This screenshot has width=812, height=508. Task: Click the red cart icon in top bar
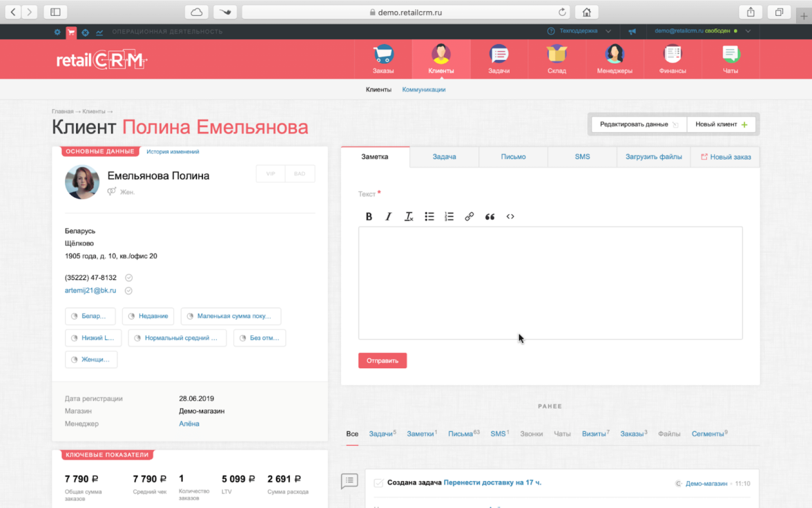click(72, 32)
